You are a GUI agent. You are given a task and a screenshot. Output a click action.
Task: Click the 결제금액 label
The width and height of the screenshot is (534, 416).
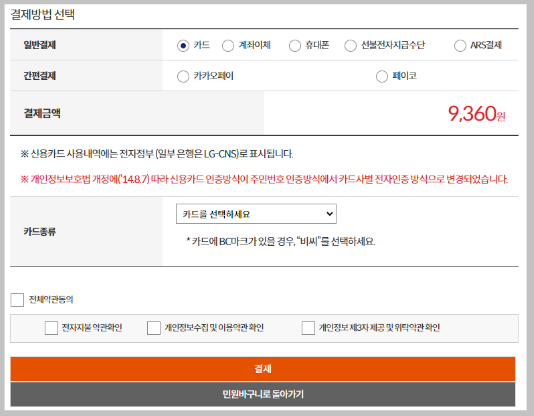click(42, 113)
